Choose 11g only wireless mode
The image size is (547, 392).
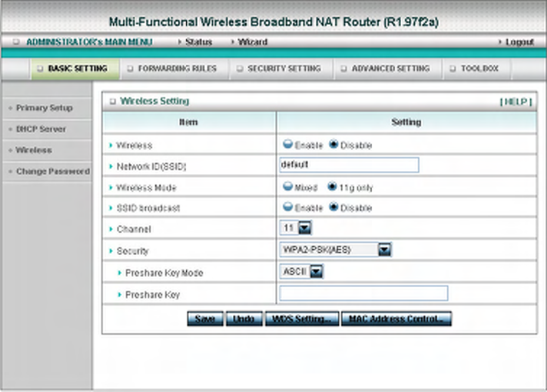tap(332, 186)
